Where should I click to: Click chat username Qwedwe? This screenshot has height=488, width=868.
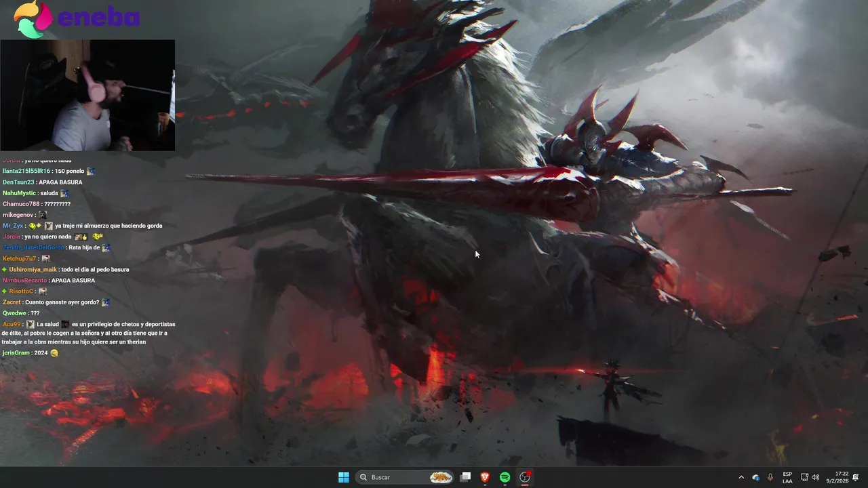click(x=14, y=312)
